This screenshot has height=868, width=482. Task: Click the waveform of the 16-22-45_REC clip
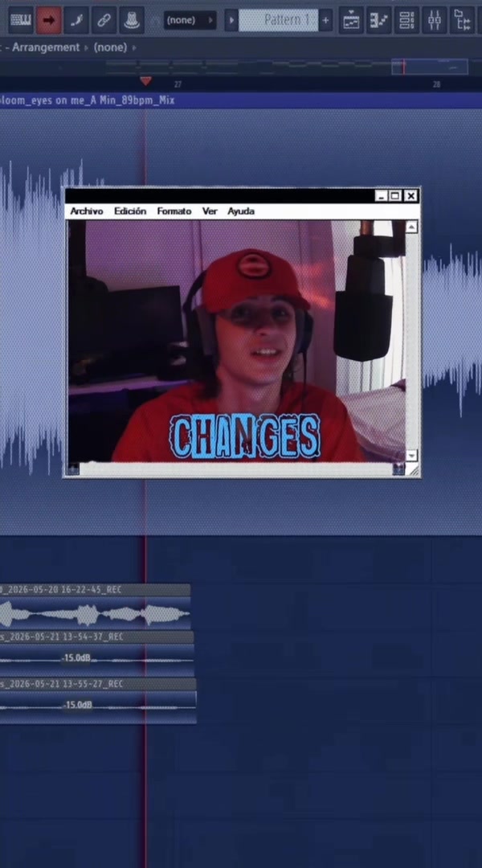[x=95, y=614]
